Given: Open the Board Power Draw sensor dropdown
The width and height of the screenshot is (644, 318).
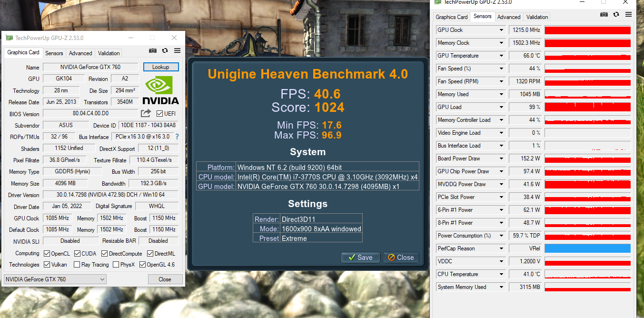Looking at the screenshot, I should [501, 159].
